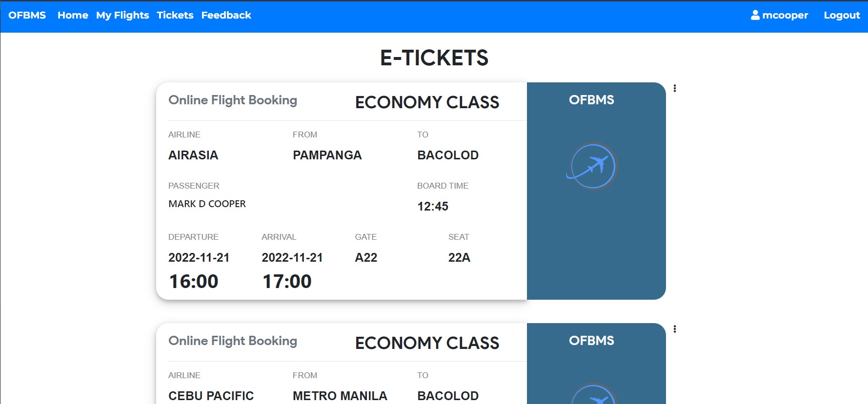868x404 pixels.
Task: Open the three-dot menu for AirAsia ticket
Action: (x=675, y=88)
